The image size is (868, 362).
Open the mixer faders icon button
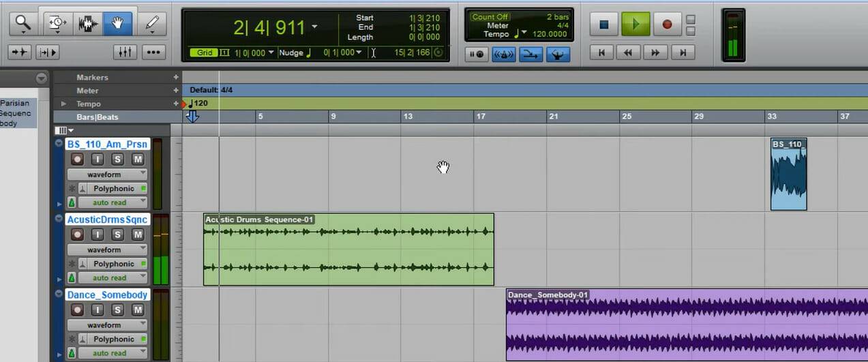coord(124,52)
